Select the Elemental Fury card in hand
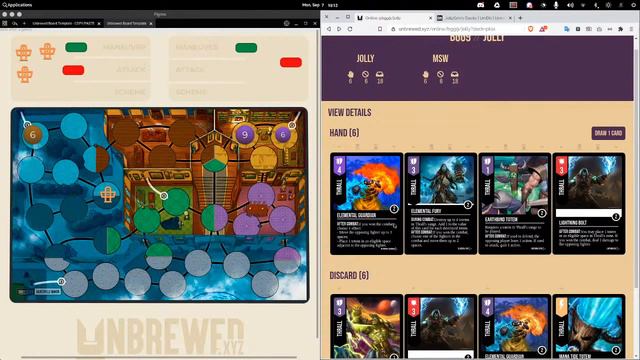The width and height of the screenshot is (640, 360). [x=440, y=204]
